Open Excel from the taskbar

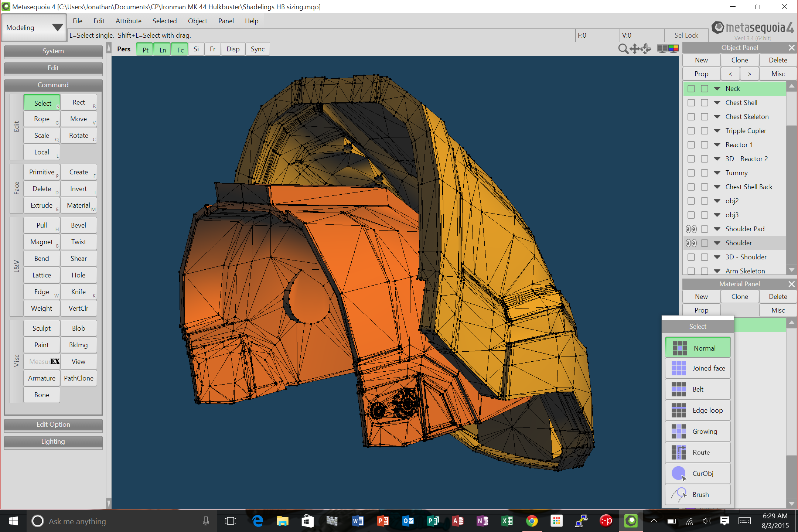(507, 521)
